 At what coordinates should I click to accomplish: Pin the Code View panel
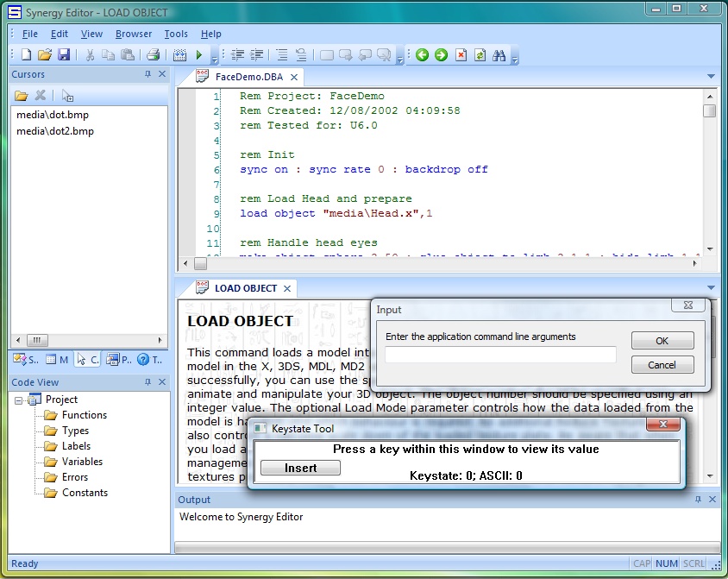(x=148, y=381)
